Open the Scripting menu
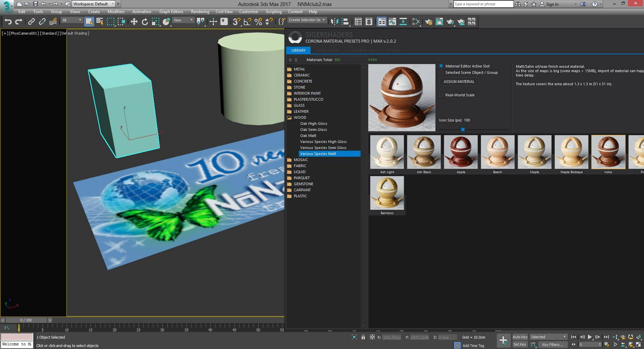644x349 pixels. click(274, 11)
